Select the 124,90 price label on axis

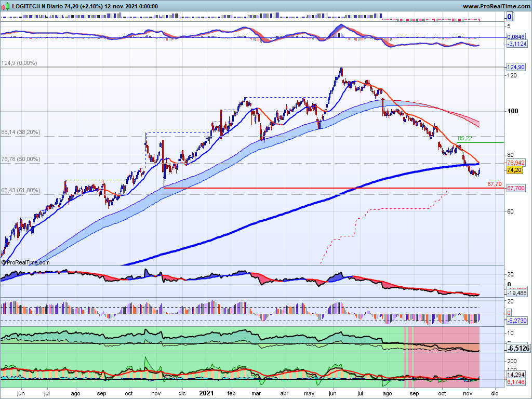click(x=516, y=67)
